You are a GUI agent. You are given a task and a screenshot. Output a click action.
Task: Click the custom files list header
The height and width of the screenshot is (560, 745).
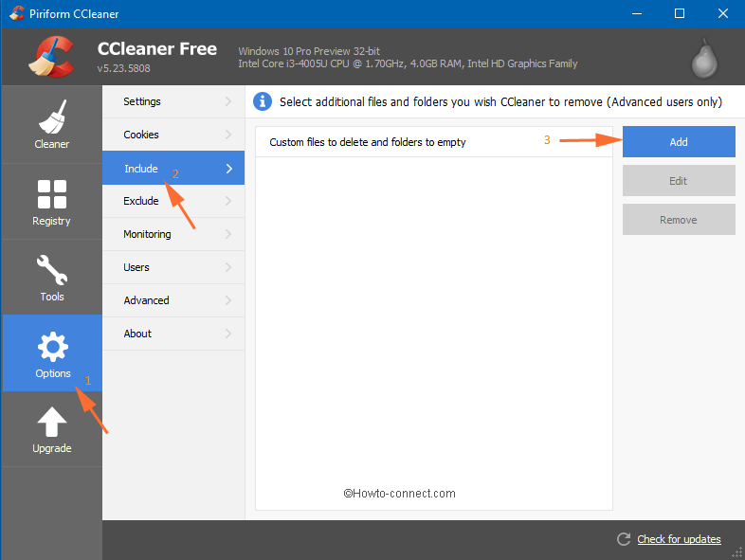[434, 142]
